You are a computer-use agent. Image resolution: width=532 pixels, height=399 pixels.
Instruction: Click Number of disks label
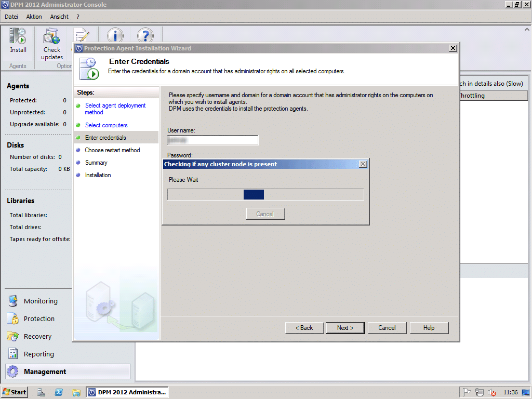click(32, 157)
